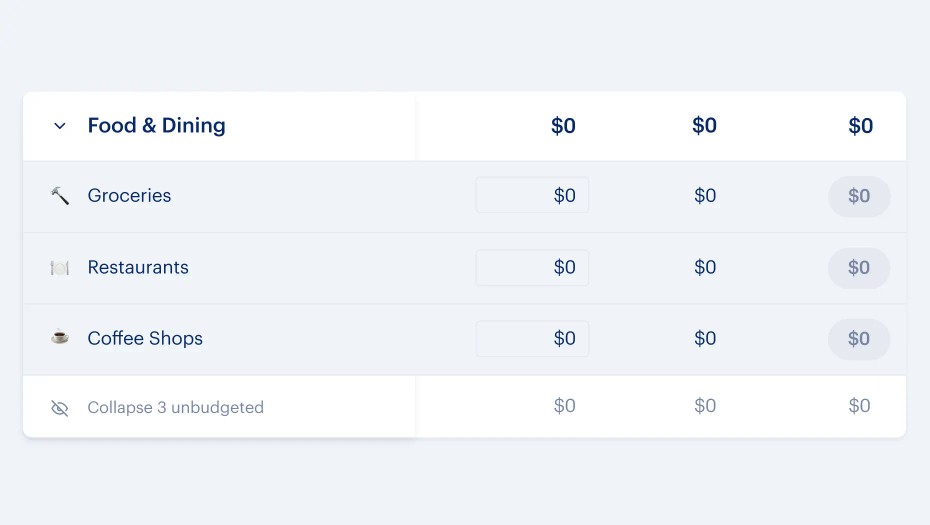Click the Coffee Shops cup icon
930x525 pixels.
60,338
